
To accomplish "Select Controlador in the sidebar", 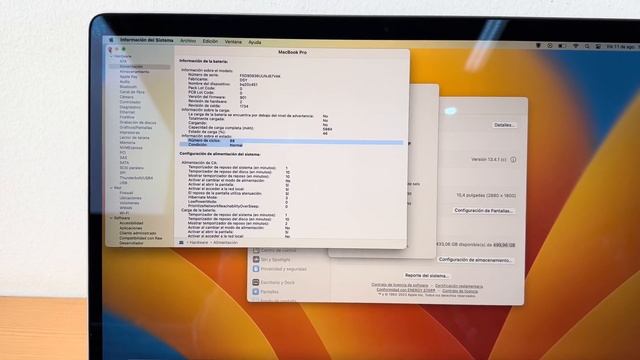I will 130,102.
